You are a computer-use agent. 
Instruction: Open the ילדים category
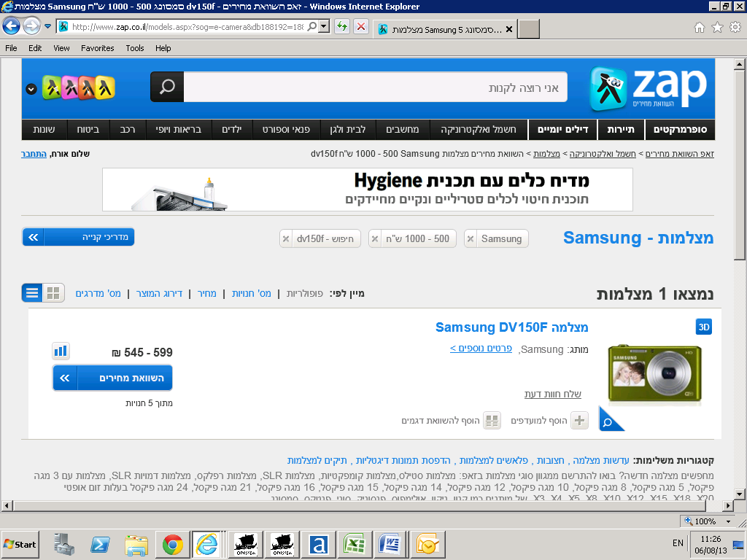point(232,130)
